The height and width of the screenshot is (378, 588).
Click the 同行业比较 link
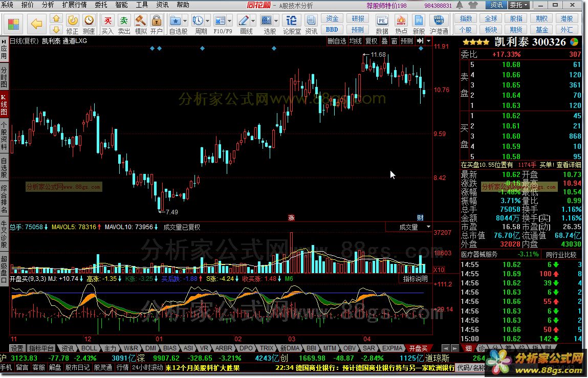click(x=561, y=255)
